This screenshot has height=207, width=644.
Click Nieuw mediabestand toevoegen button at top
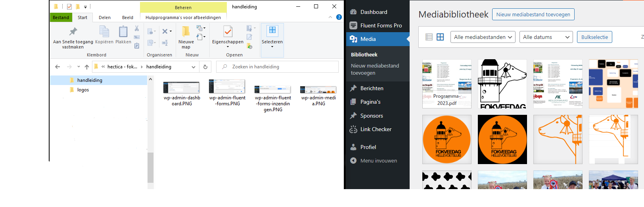coord(533,14)
